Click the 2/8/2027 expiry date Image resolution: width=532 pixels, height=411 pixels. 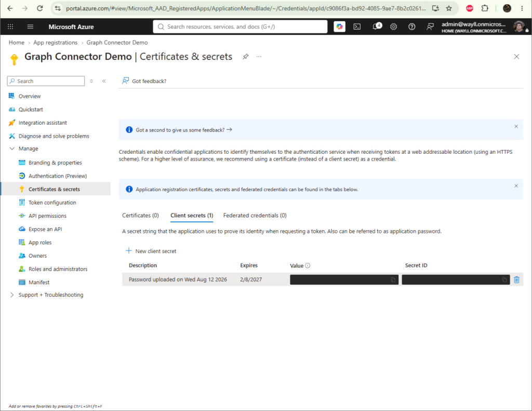[x=251, y=280]
